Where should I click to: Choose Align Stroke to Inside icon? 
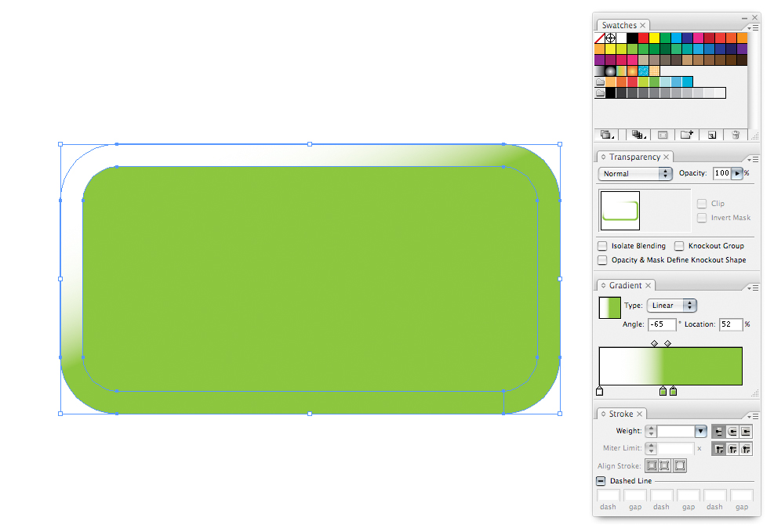(x=665, y=465)
